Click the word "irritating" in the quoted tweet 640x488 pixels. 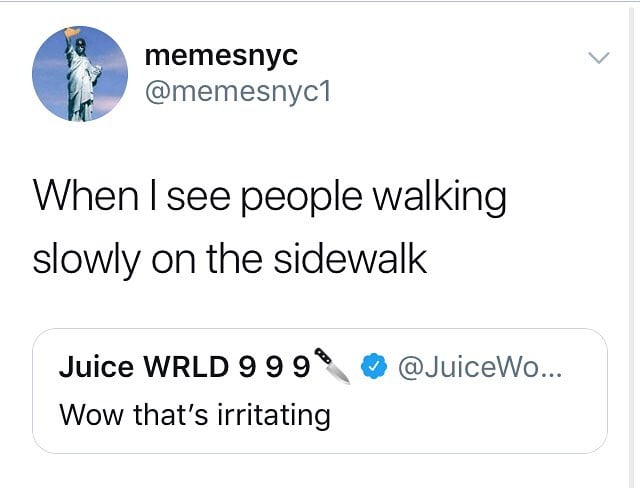(273, 415)
